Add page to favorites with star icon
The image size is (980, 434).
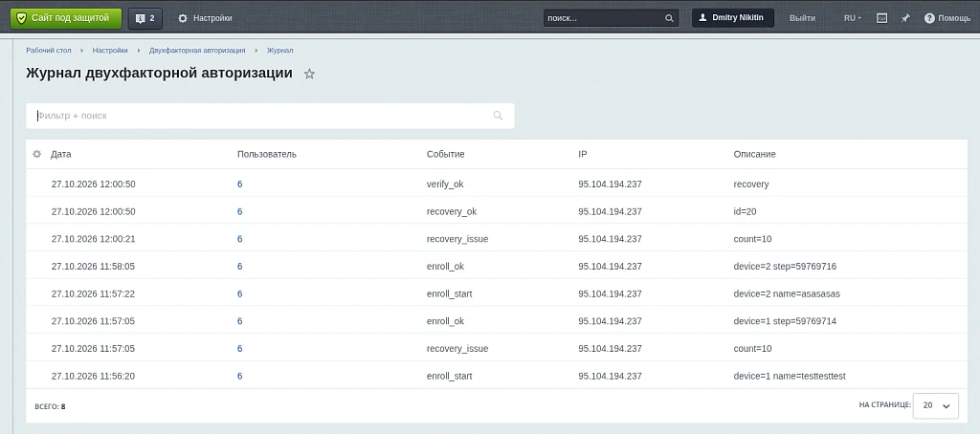point(309,74)
